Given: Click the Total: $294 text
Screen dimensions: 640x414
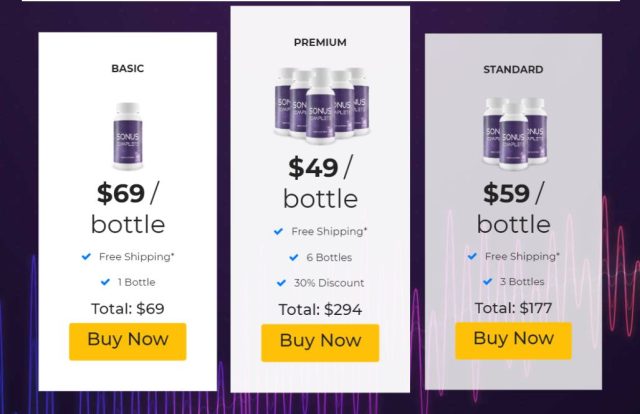Looking at the screenshot, I should pyautogui.click(x=320, y=309).
